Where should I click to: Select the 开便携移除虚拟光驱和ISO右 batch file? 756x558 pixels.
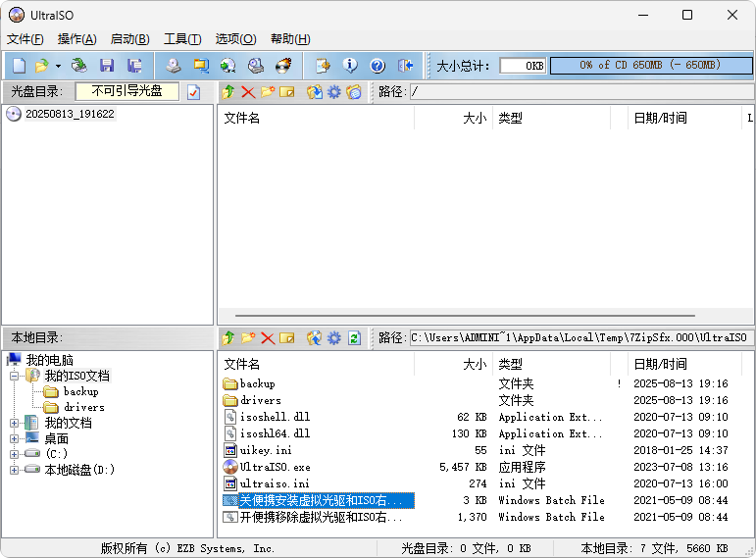pyautogui.click(x=321, y=517)
